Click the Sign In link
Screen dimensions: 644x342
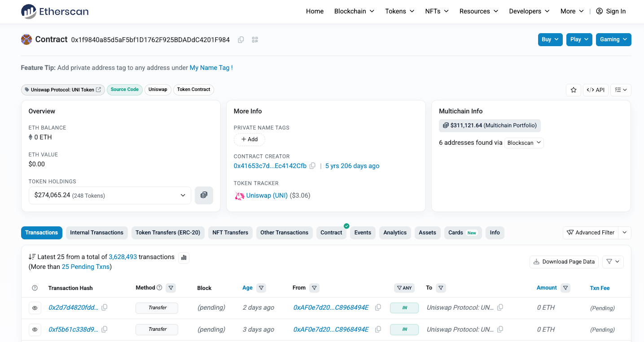[x=611, y=11]
